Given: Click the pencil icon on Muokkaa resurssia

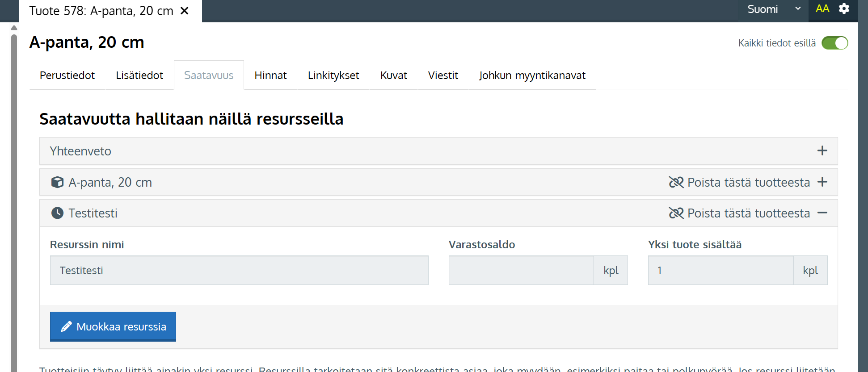Looking at the screenshot, I should point(66,327).
